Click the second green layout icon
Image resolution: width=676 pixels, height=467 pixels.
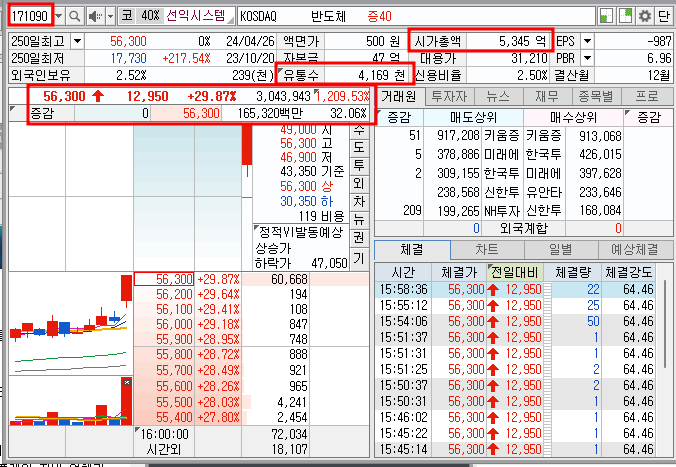625,16
